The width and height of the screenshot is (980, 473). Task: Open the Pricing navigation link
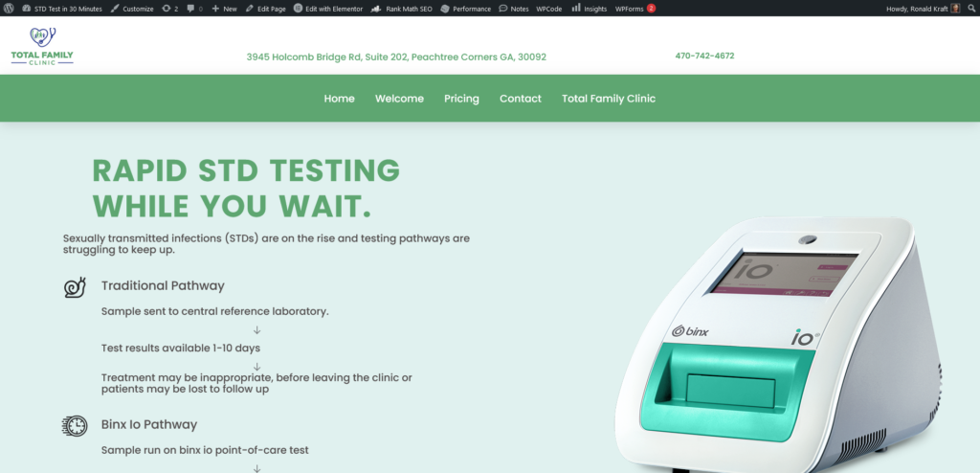[462, 99]
